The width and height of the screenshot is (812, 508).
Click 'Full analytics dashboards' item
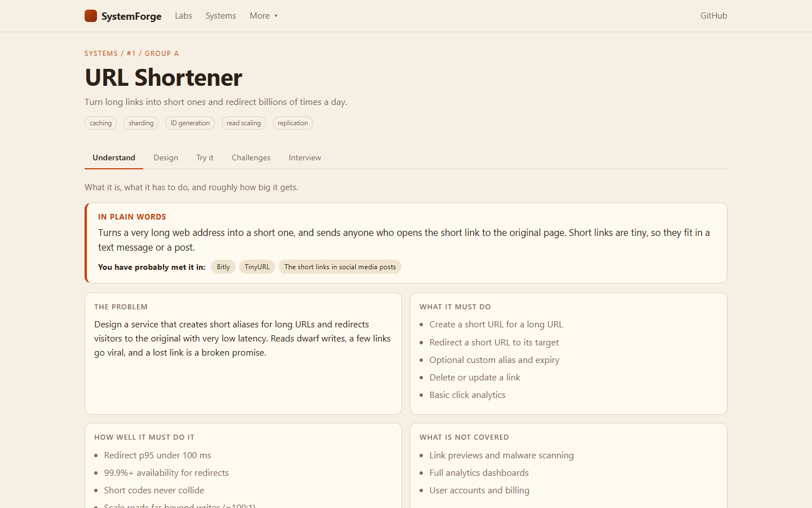(x=479, y=473)
